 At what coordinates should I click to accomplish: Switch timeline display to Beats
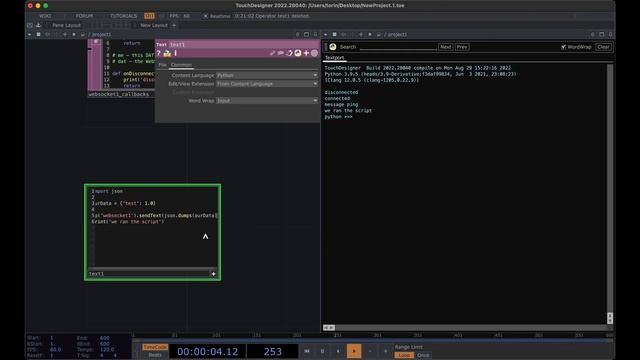coord(155,355)
